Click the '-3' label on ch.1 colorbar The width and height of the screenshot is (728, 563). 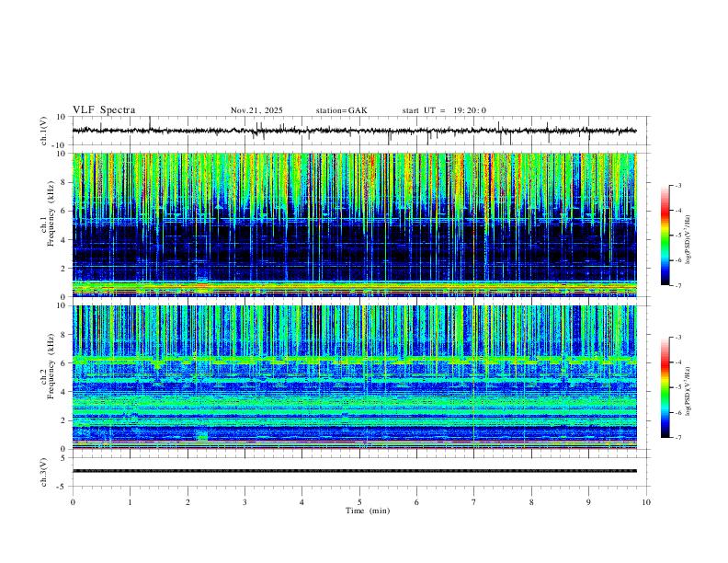(x=677, y=185)
